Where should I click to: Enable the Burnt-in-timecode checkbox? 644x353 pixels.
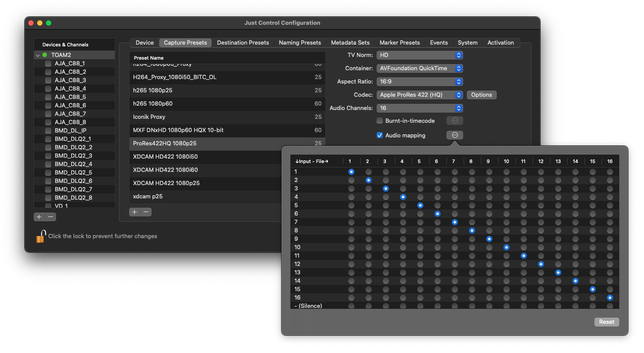(x=379, y=121)
